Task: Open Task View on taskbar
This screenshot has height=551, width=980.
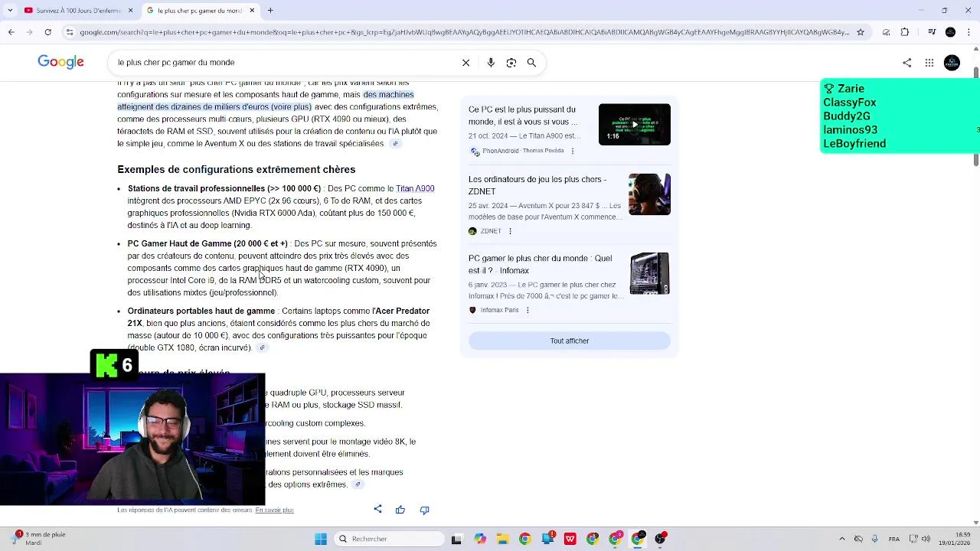Action: [x=456, y=539]
